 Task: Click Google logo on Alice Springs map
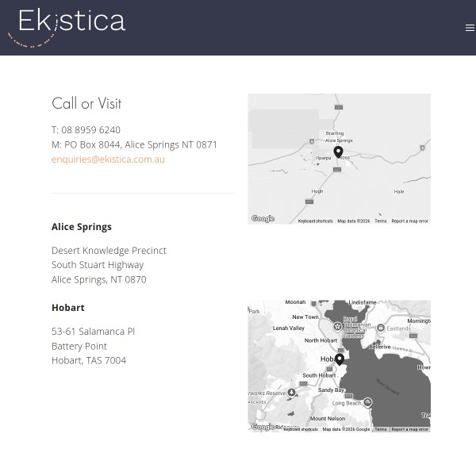[263, 219]
